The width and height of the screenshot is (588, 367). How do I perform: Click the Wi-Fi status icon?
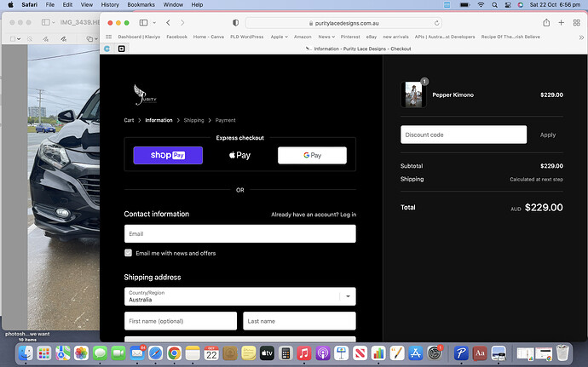481,5
